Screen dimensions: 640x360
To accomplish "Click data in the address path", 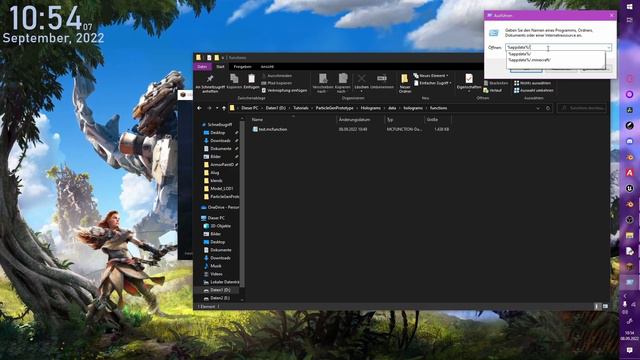I will tap(392, 108).
